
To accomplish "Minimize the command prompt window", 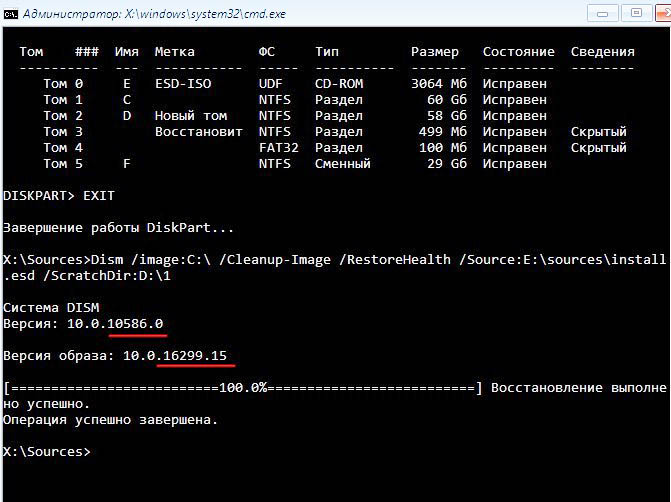I will tap(601, 13).
